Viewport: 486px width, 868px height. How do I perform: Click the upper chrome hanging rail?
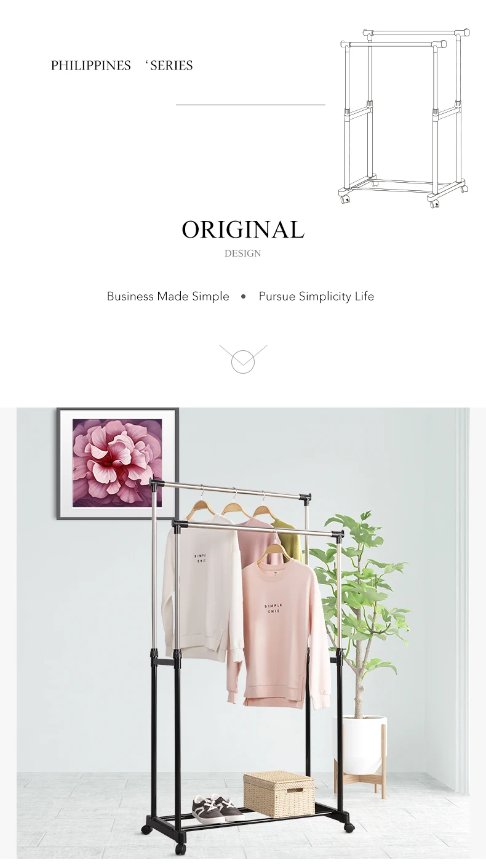pyautogui.click(x=231, y=489)
